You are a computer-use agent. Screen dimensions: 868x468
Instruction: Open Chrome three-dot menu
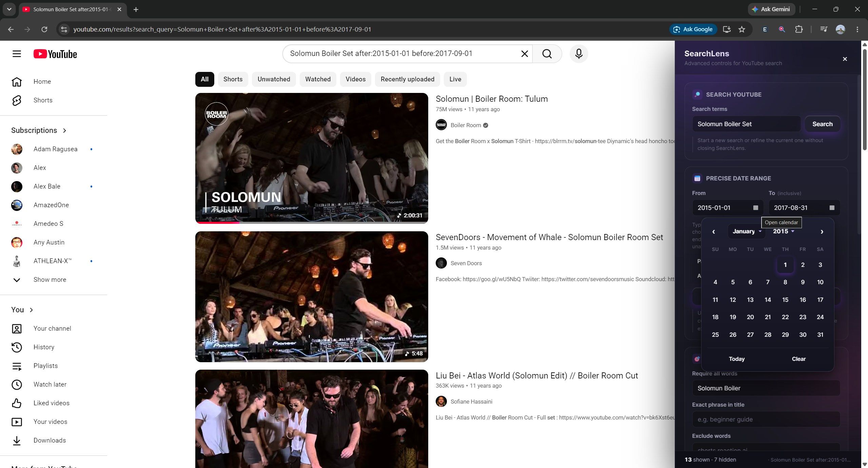857,30
